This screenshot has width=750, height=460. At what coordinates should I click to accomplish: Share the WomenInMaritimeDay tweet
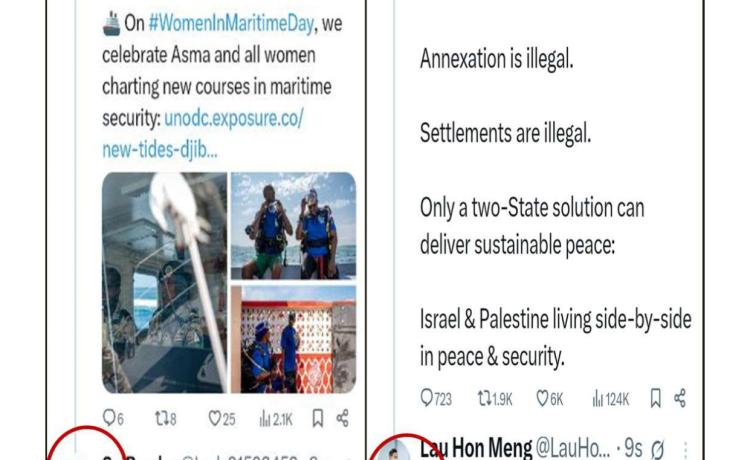pos(342,418)
